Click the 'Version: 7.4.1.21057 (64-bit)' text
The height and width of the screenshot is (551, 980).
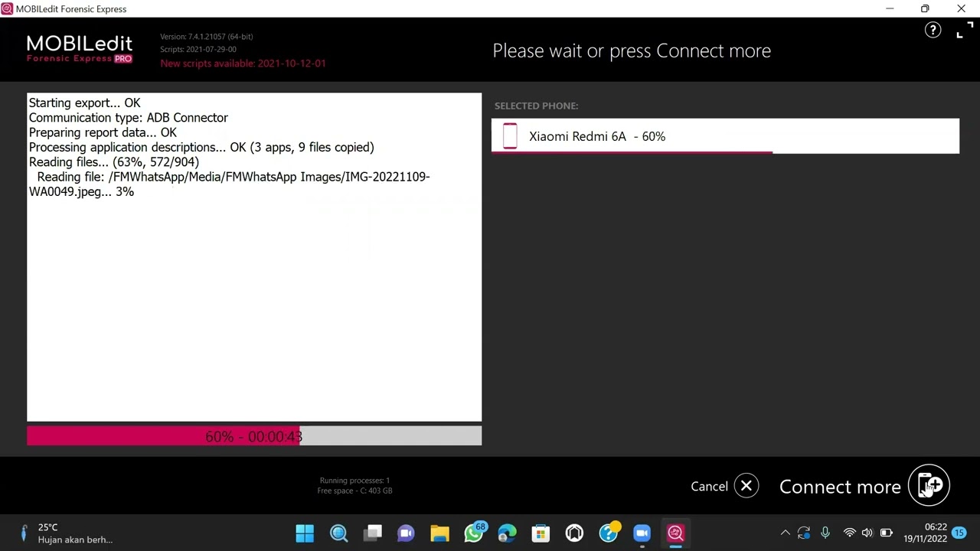pyautogui.click(x=206, y=37)
